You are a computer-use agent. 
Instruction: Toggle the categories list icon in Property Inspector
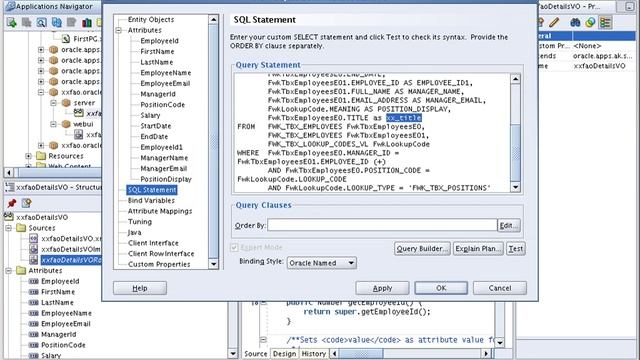coord(605,22)
